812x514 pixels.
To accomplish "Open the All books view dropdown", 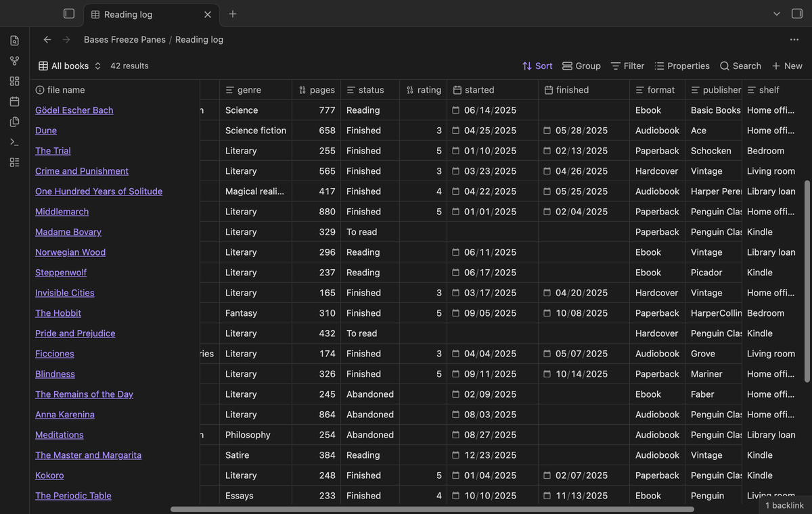I will 70,66.
